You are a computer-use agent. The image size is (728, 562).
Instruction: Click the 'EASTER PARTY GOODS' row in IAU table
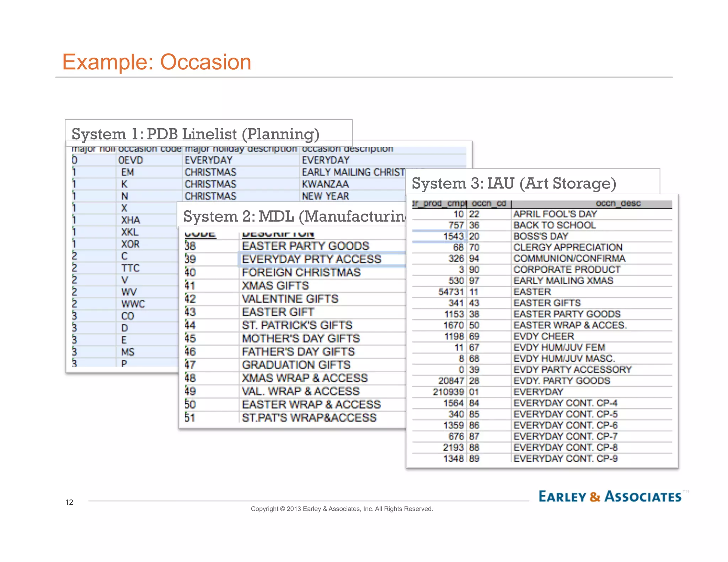pyautogui.click(x=542, y=314)
